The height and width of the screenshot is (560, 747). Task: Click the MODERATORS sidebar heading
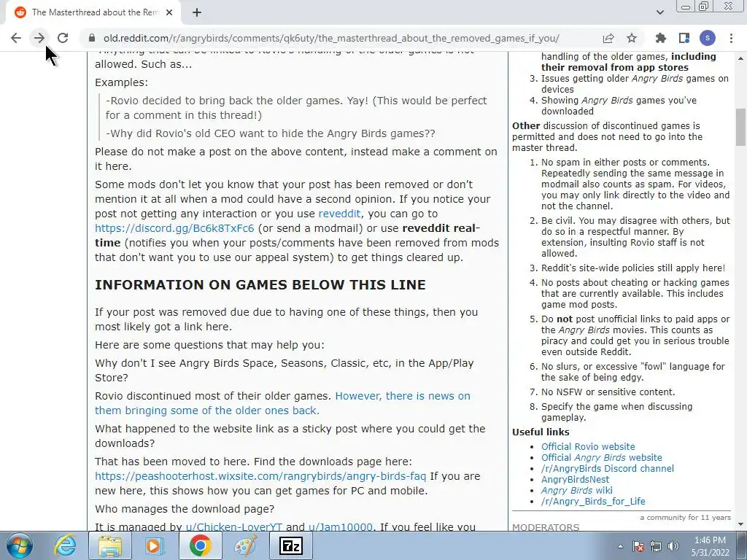click(x=546, y=527)
